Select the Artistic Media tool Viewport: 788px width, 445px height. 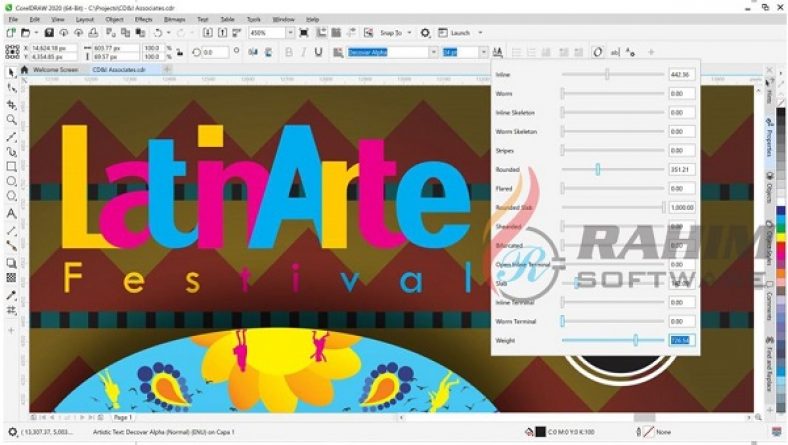11,151
